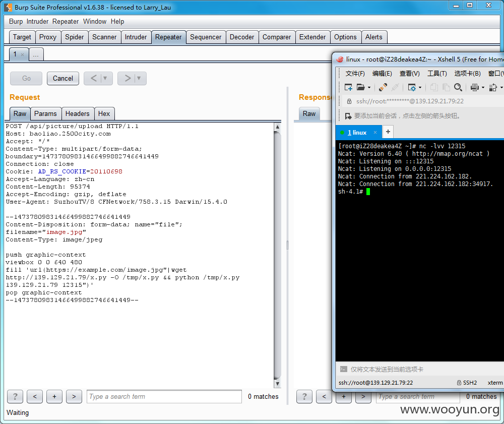504x424 pixels.
Task: Click the copy icon in Xshell toolbar
Action: [434, 87]
